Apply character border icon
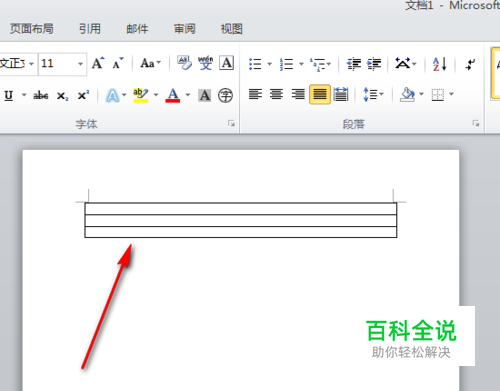 pyautogui.click(x=226, y=63)
